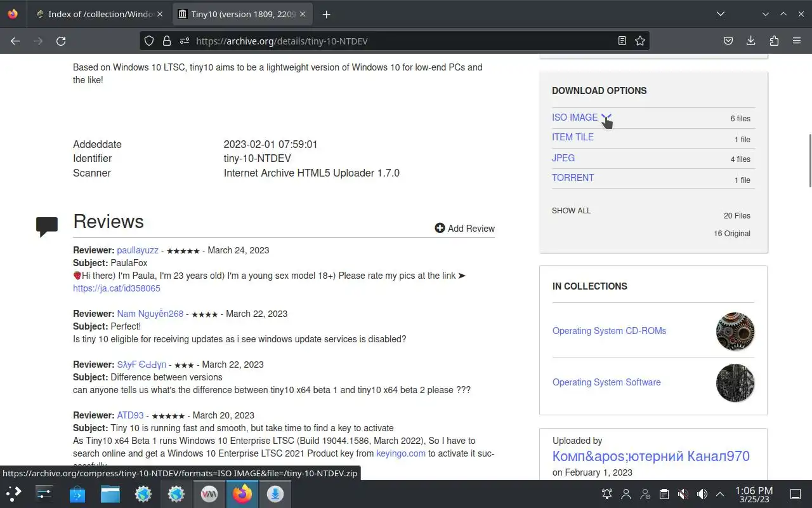The height and width of the screenshot is (508, 812).
Task: Open the Operating System CD-ROMs collection
Action: (x=609, y=331)
